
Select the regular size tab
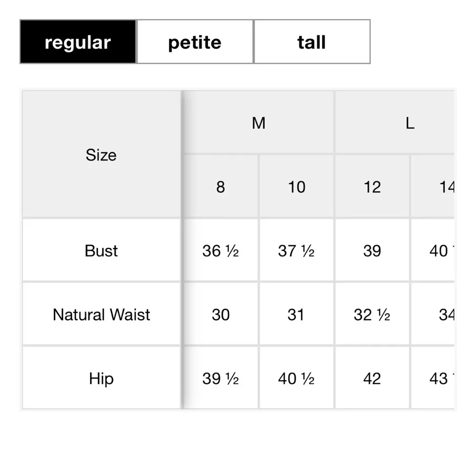(78, 42)
